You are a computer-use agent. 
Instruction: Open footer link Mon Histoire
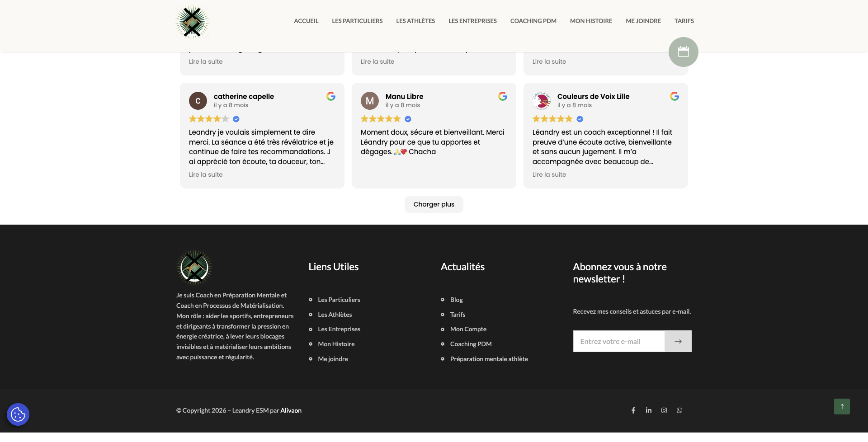coord(336,344)
